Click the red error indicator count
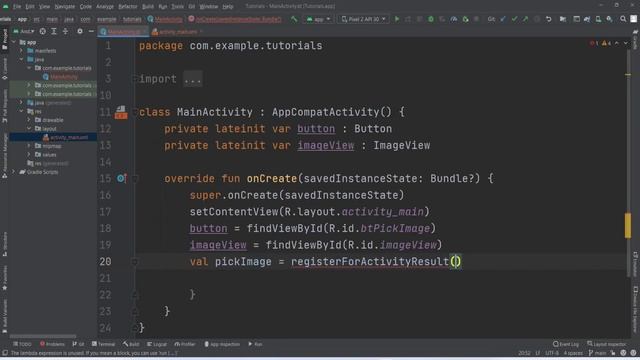The image size is (640, 360). pyautogui.click(x=593, y=43)
